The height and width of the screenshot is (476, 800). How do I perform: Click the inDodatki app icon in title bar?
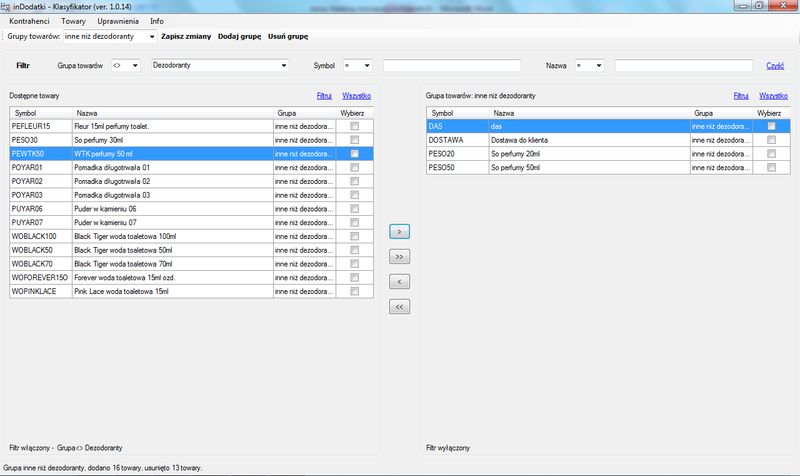(5, 7)
